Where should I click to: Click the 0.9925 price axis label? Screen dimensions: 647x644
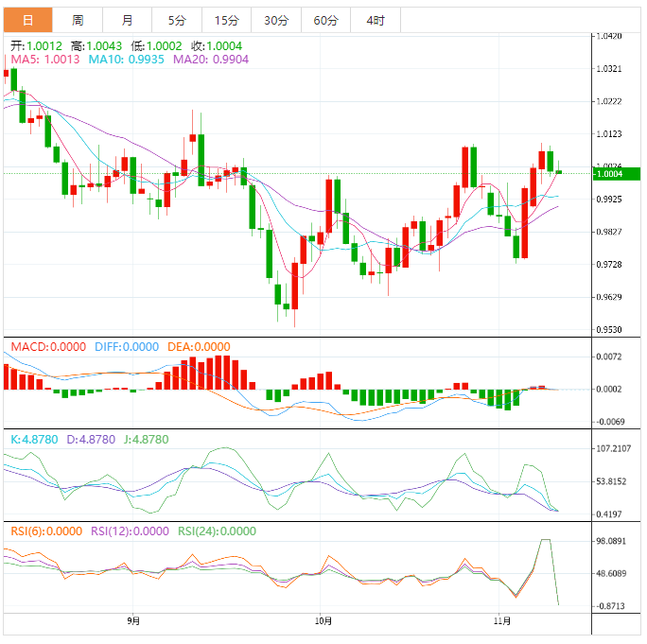(x=609, y=200)
